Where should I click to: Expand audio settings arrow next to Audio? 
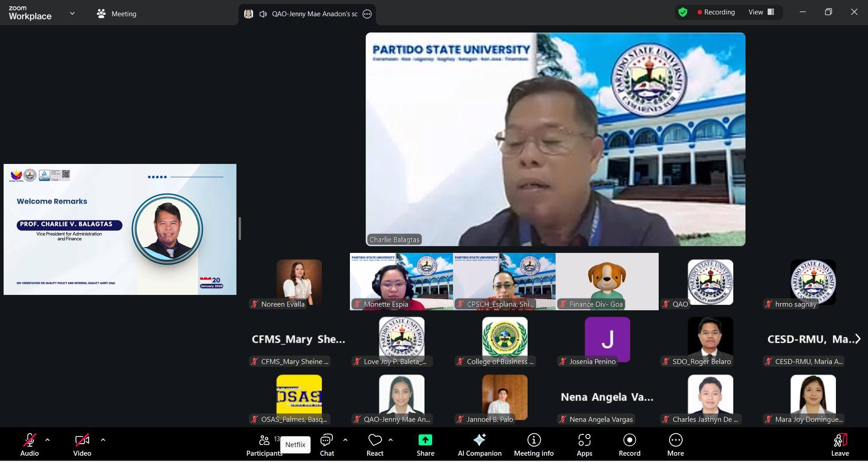pyautogui.click(x=47, y=439)
